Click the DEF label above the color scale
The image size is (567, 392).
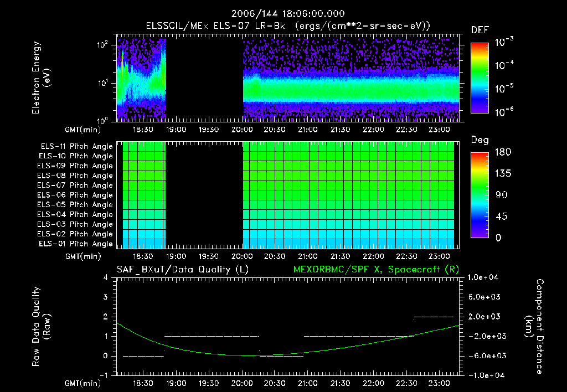pyautogui.click(x=480, y=30)
